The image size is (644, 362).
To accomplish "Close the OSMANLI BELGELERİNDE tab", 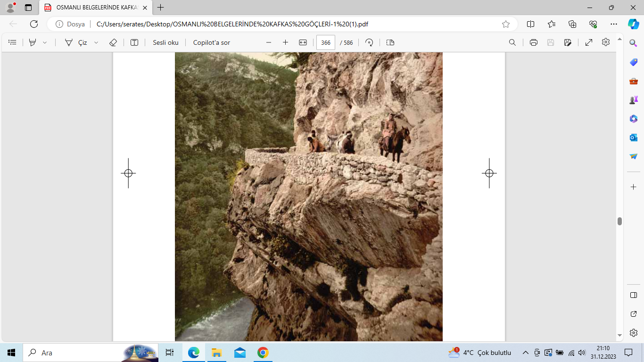I will click(x=145, y=8).
